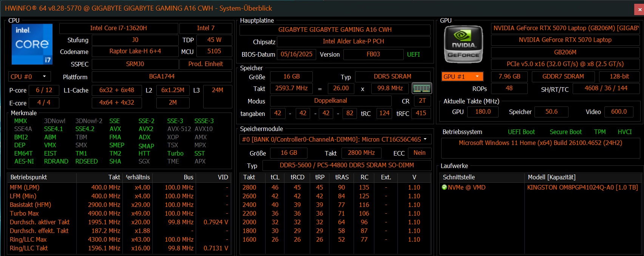Click the HVCI label
The image size is (644, 256).
tap(625, 132)
